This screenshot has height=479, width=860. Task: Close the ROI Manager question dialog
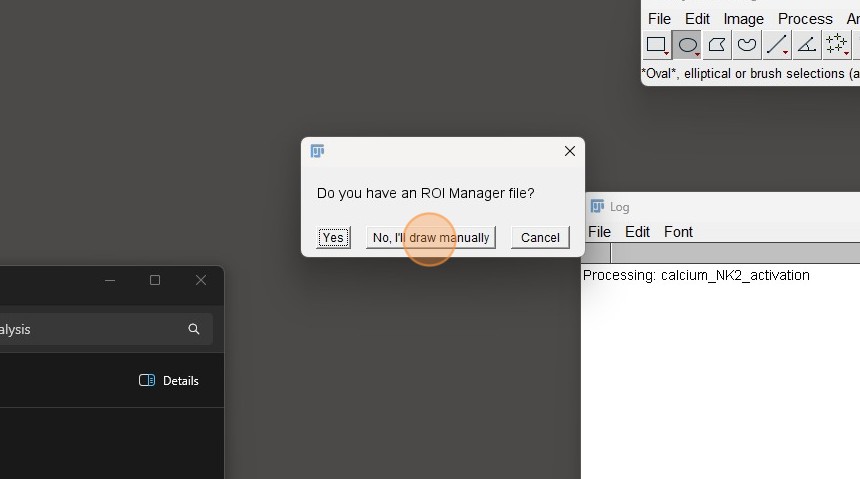569,151
